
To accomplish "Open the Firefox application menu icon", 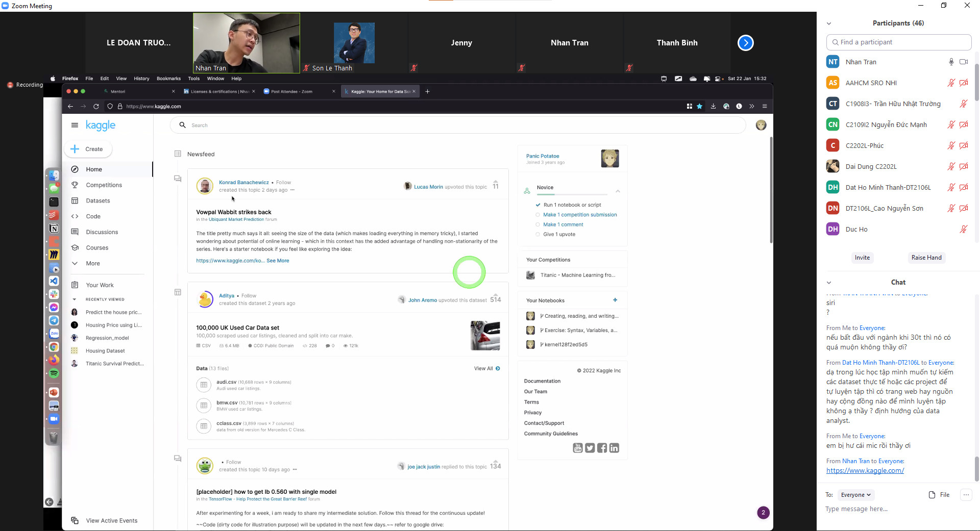I will click(765, 106).
